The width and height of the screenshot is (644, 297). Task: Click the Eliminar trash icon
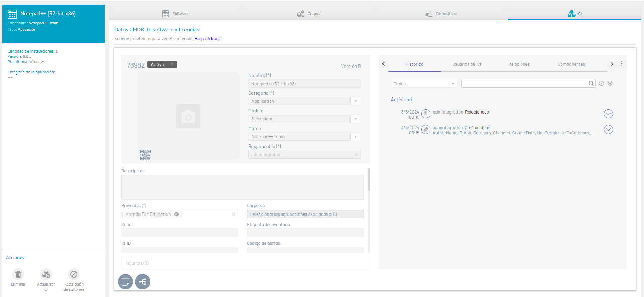[18, 274]
